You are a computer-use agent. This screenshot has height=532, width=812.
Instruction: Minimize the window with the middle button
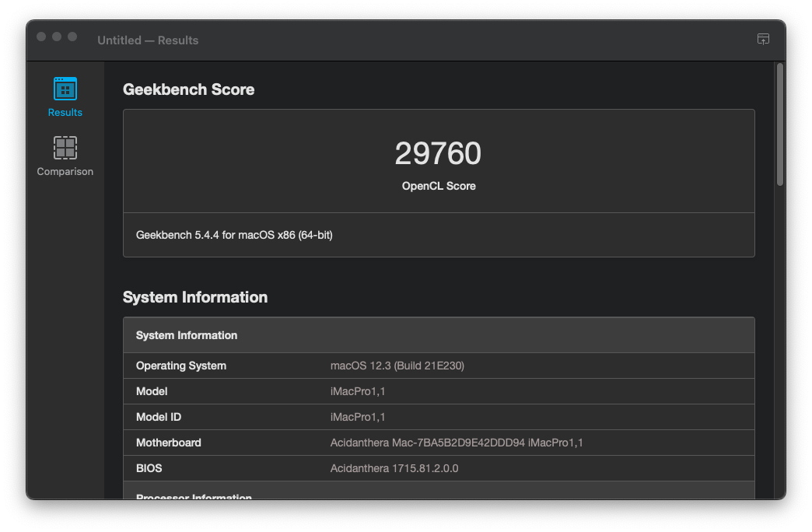(57, 37)
